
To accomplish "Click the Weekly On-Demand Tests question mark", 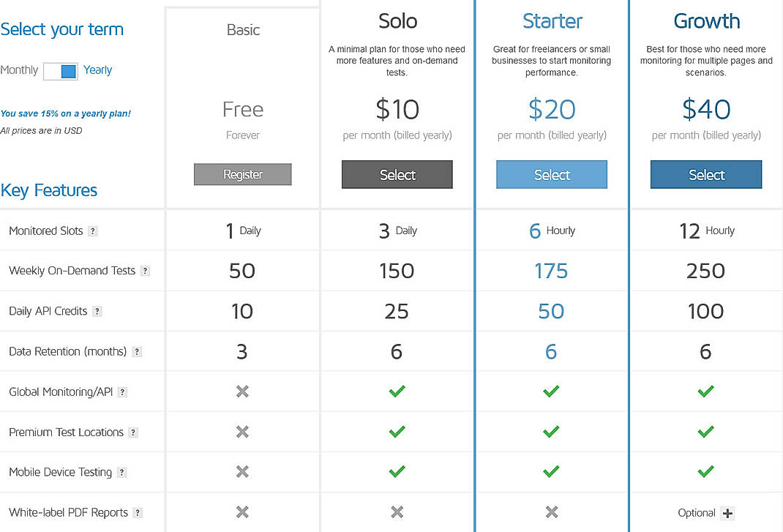I will pyautogui.click(x=146, y=271).
